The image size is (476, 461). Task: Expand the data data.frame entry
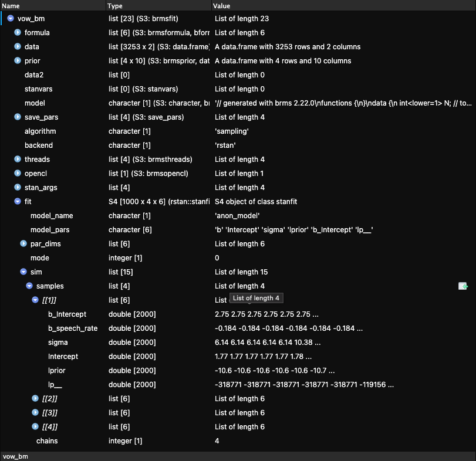(18, 47)
